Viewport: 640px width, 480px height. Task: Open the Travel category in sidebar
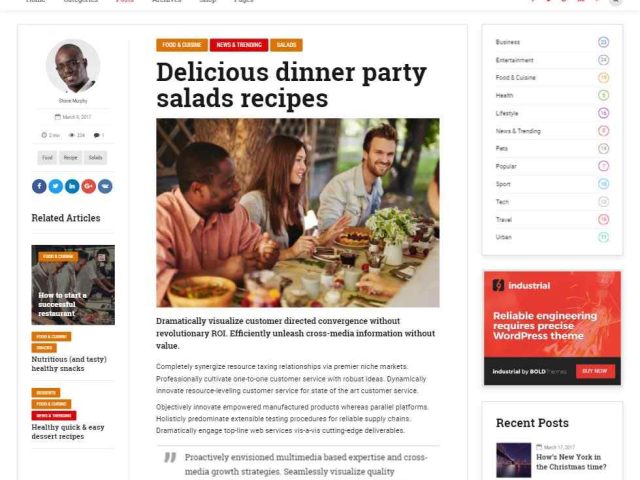(x=504, y=220)
